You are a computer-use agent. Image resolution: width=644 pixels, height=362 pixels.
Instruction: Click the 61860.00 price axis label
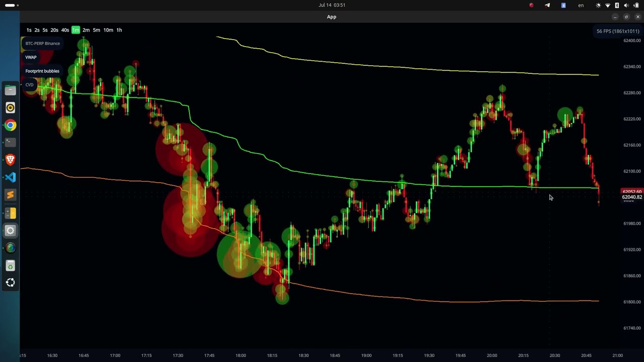(632, 276)
